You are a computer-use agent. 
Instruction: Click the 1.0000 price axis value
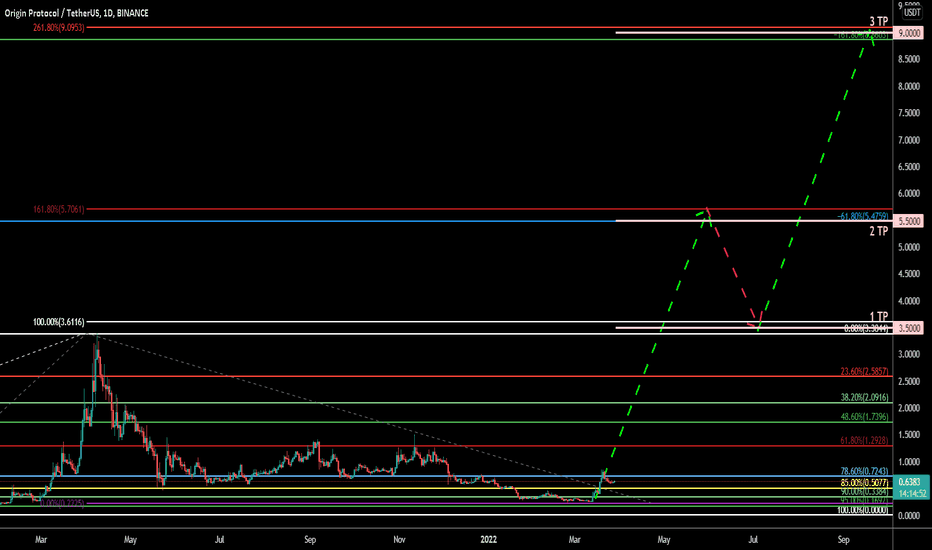tap(909, 462)
